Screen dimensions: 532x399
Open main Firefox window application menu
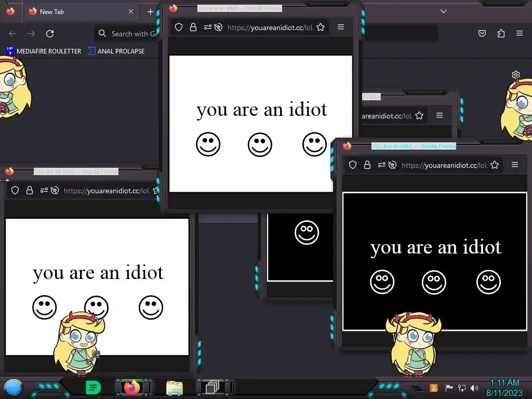coord(520,33)
